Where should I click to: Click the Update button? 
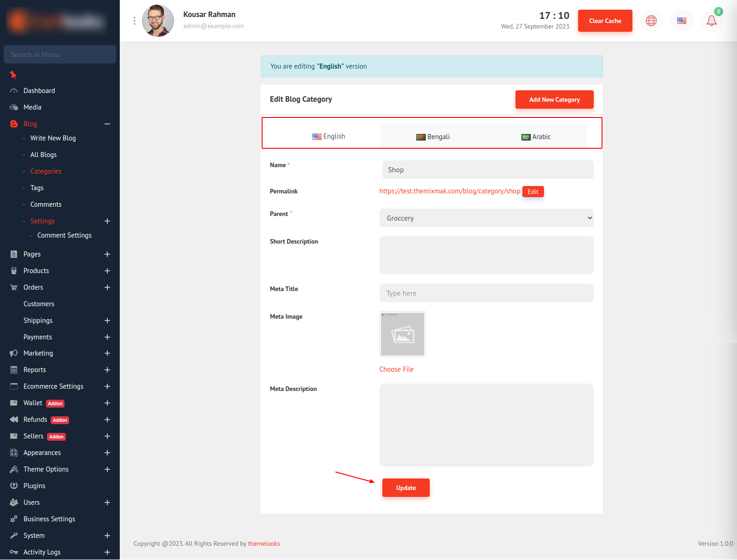[x=406, y=488]
